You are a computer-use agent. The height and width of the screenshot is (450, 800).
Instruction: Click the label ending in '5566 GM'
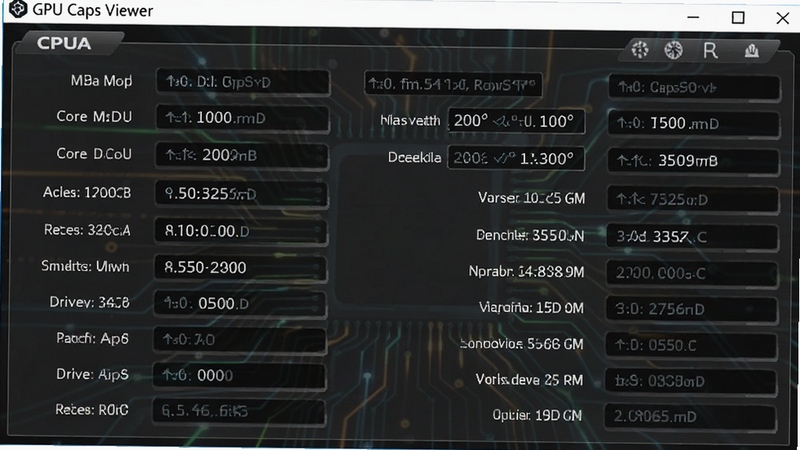(521, 344)
